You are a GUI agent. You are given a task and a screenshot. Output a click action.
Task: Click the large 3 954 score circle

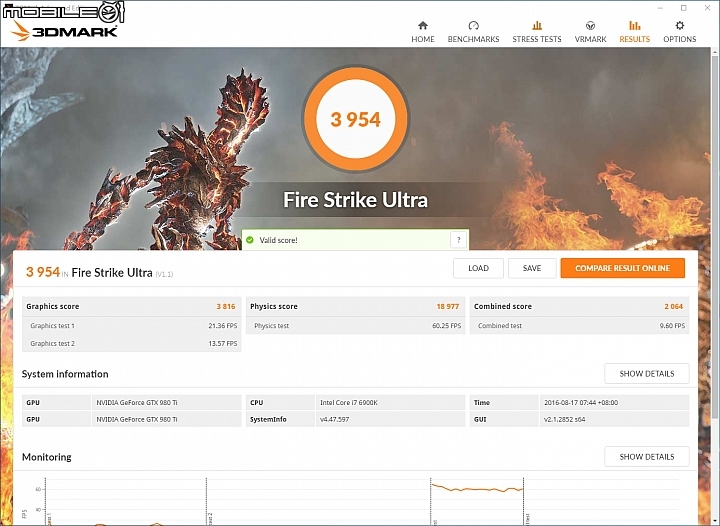click(355, 119)
